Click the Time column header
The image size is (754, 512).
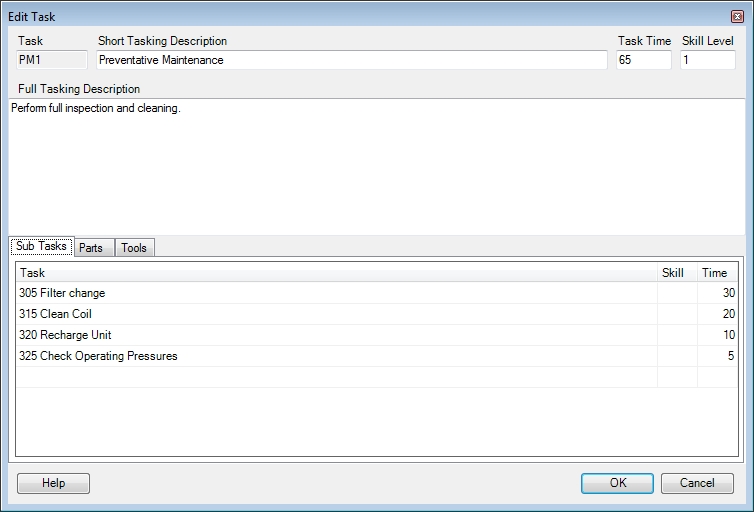[717, 273]
